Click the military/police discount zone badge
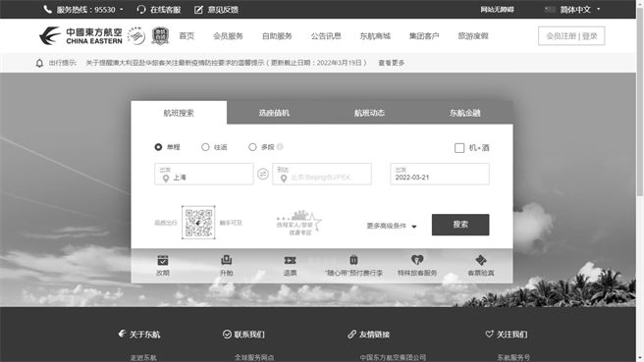 tap(299, 223)
